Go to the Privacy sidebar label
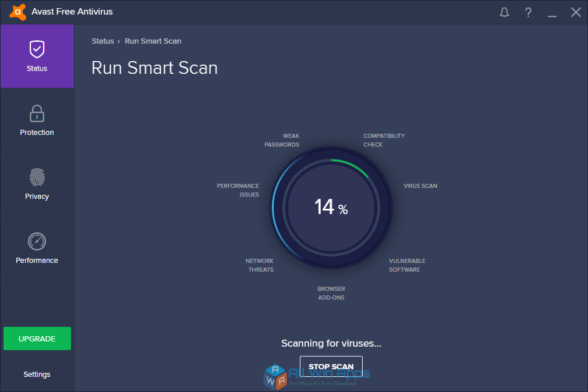This screenshot has width=588, height=392. tap(37, 197)
